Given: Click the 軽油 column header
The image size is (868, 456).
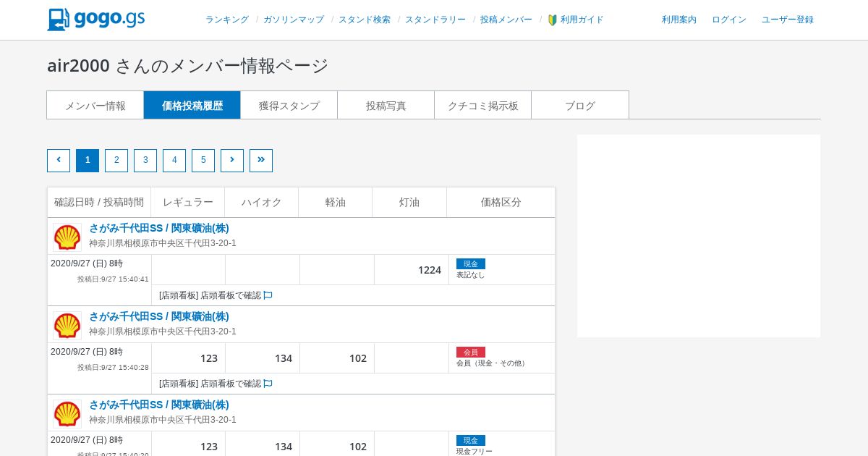Looking at the screenshot, I should click(x=336, y=203).
